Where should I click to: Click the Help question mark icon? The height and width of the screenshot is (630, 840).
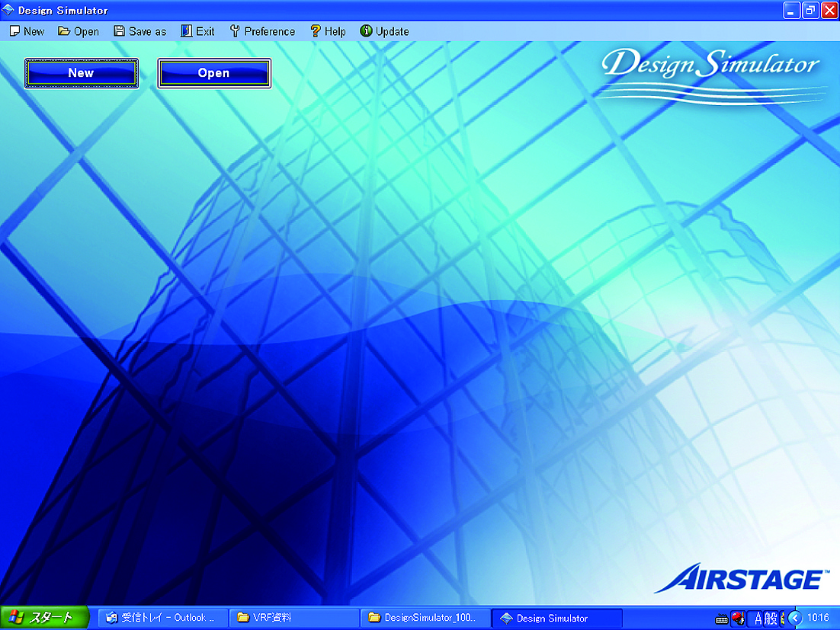[x=315, y=31]
